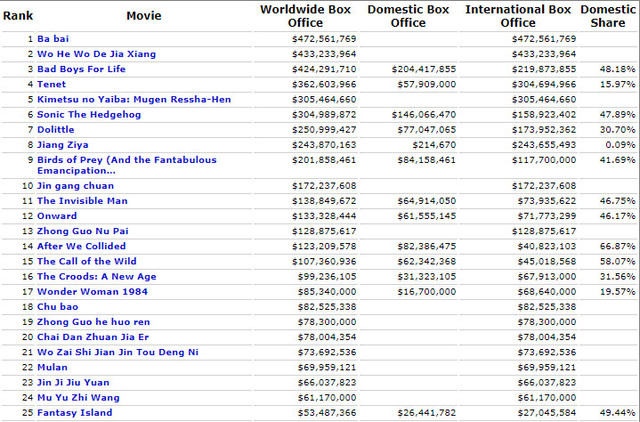Open Birds of Prey movie link

127,165
